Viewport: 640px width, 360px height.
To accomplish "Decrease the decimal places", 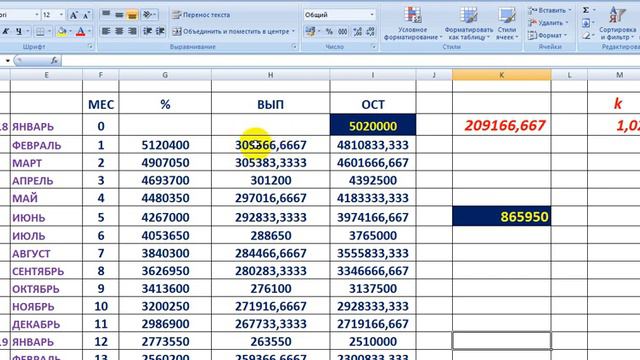I will coord(371,31).
